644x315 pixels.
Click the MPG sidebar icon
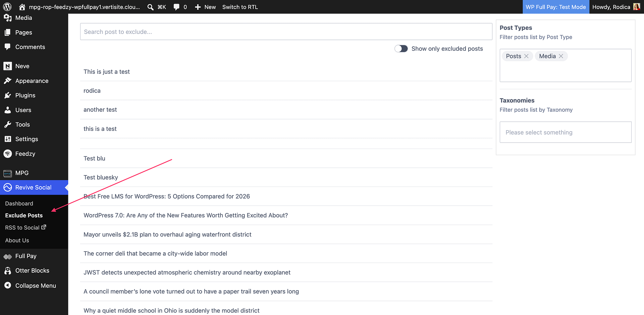pos(8,173)
